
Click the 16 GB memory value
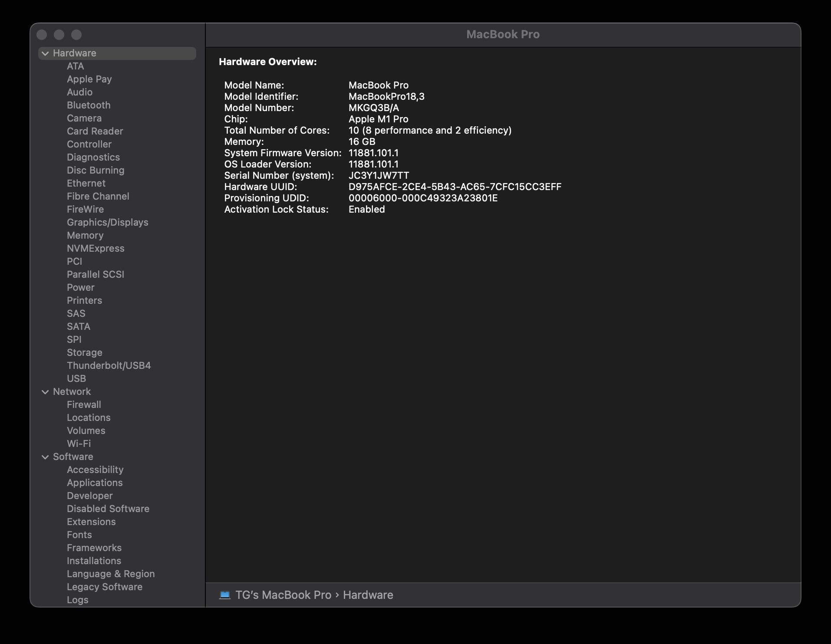coord(362,141)
